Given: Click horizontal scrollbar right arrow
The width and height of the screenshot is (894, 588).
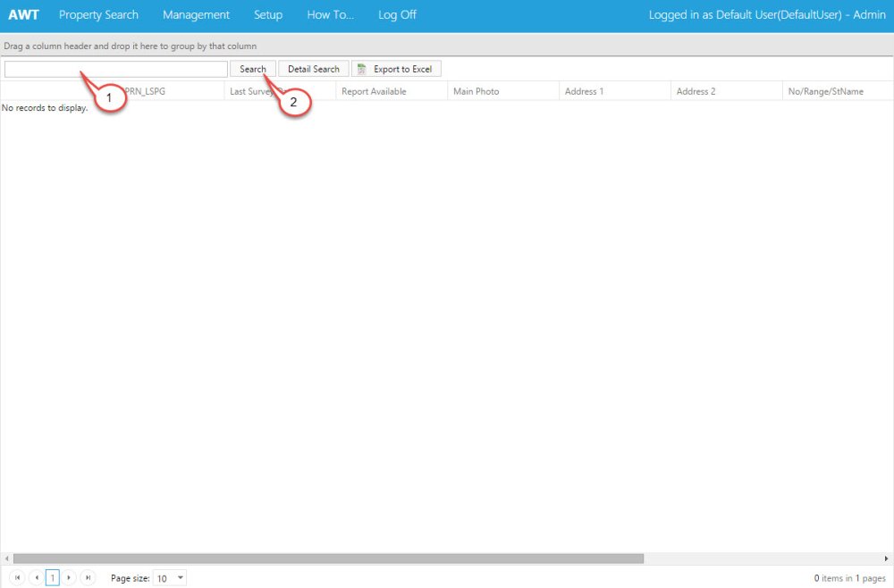Looking at the screenshot, I should [887, 559].
